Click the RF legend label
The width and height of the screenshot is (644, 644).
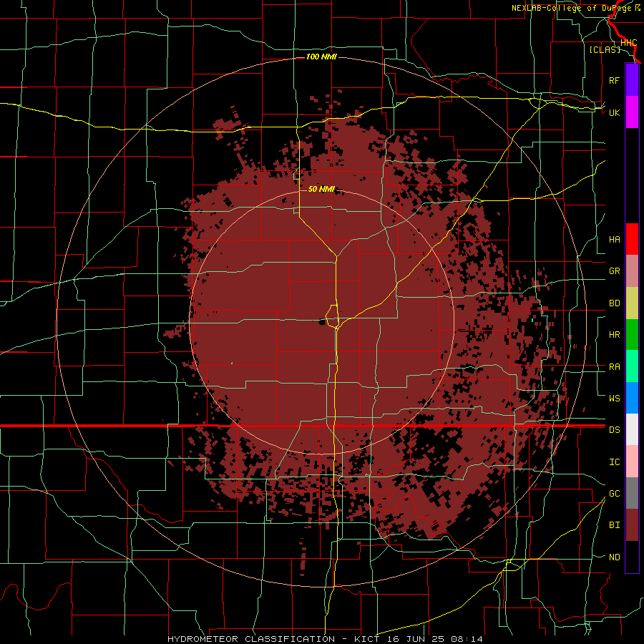614,80
